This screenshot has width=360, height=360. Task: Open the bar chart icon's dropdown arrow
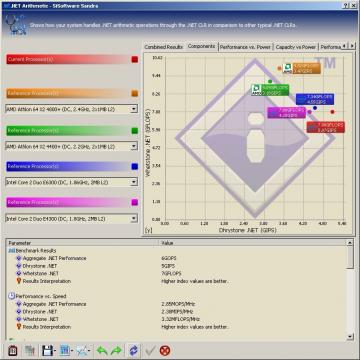pyautogui.click(x=72, y=351)
